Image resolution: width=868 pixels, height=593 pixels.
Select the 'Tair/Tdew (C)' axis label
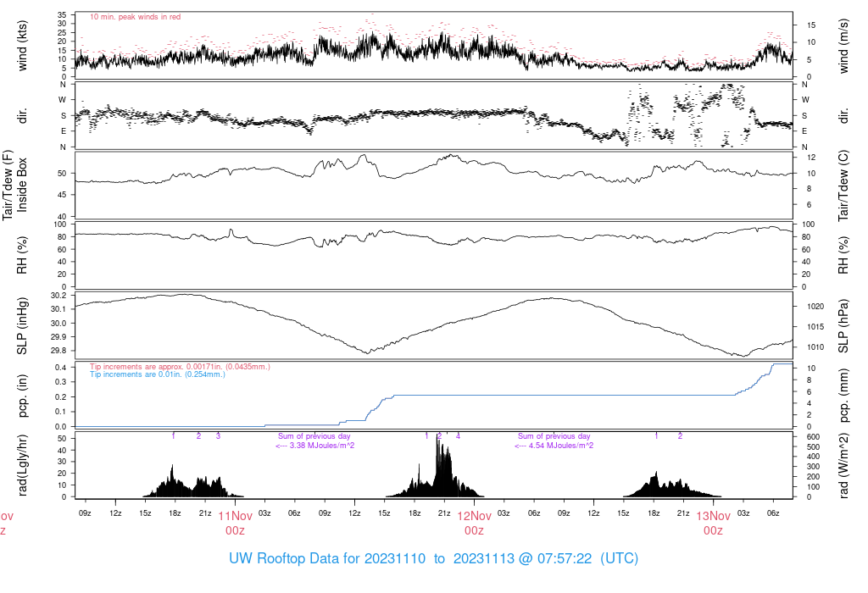[843, 186]
